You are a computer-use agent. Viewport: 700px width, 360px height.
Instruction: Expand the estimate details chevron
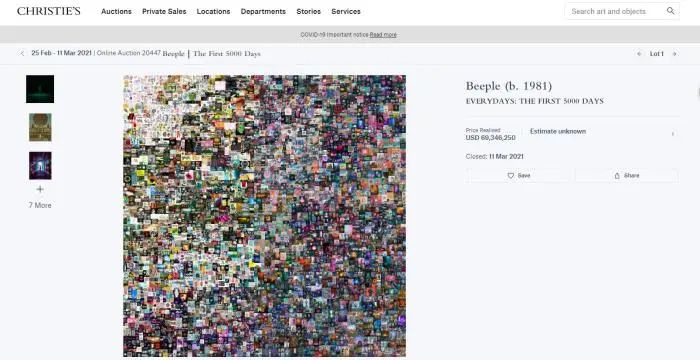(x=673, y=134)
